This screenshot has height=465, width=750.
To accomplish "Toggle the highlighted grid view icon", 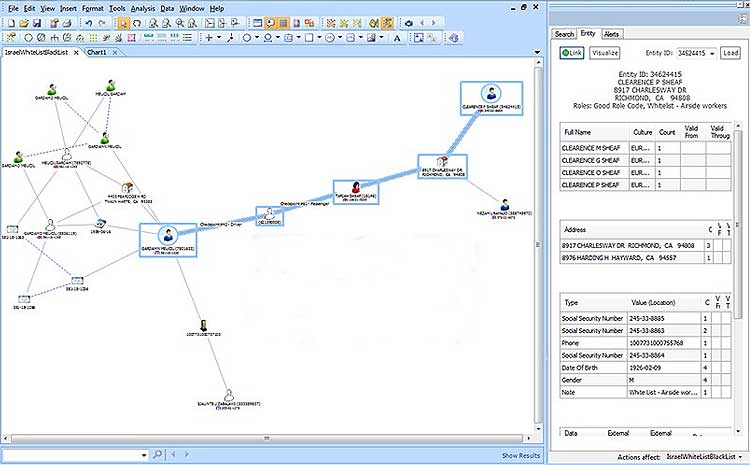I will (x=284, y=23).
